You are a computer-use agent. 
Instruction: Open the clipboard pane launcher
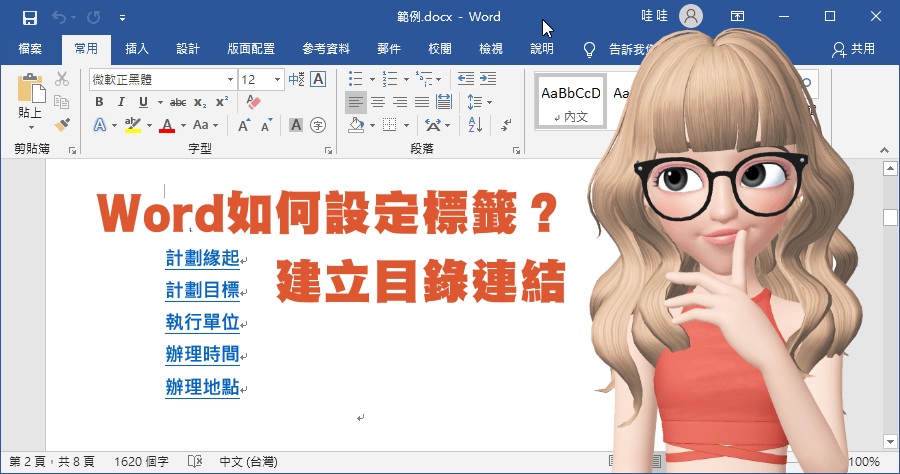click(x=72, y=150)
